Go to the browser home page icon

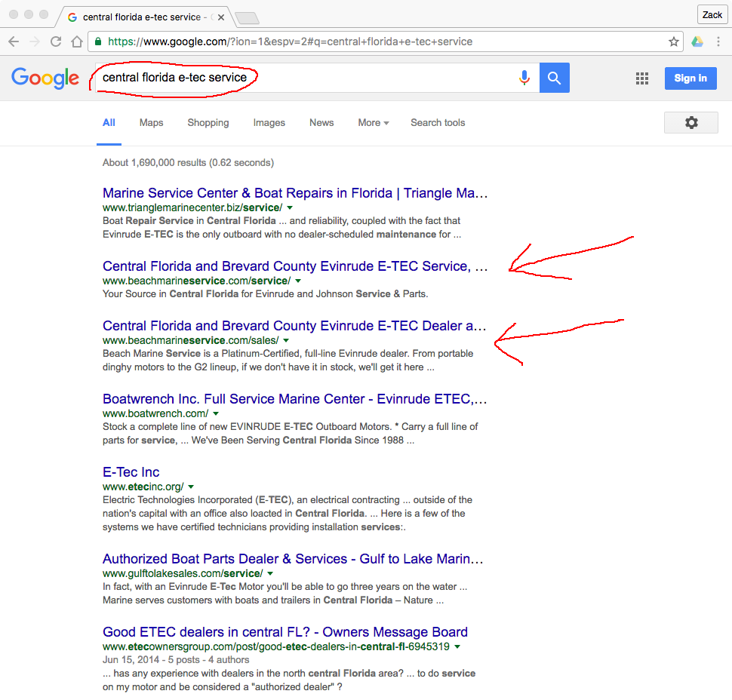[77, 41]
